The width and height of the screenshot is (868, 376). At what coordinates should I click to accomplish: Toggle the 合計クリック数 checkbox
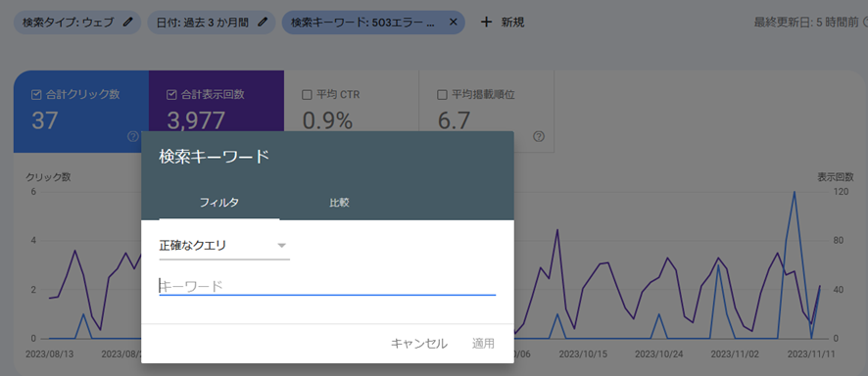[36, 95]
